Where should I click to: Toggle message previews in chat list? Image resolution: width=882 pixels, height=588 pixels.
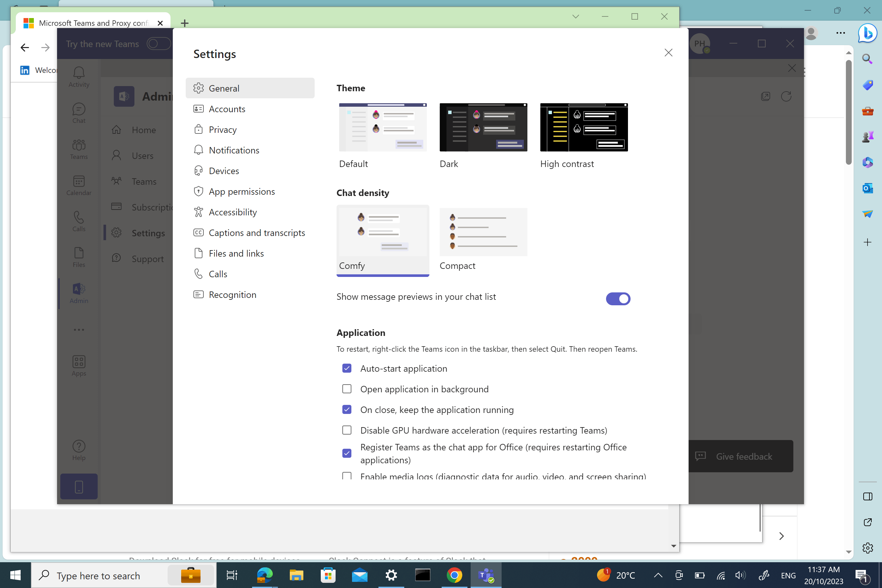[618, 299]
